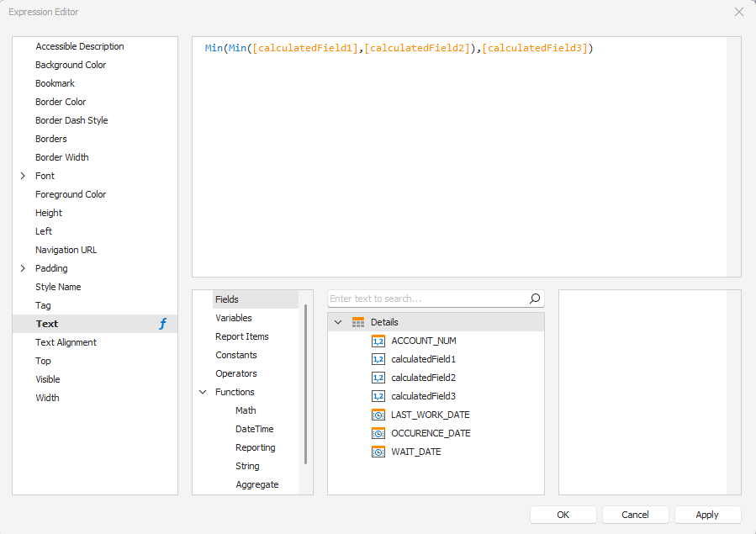Viewport: 756px width, 534px height.
Task: Click the OK button
Action: click(x=563, y=515)
